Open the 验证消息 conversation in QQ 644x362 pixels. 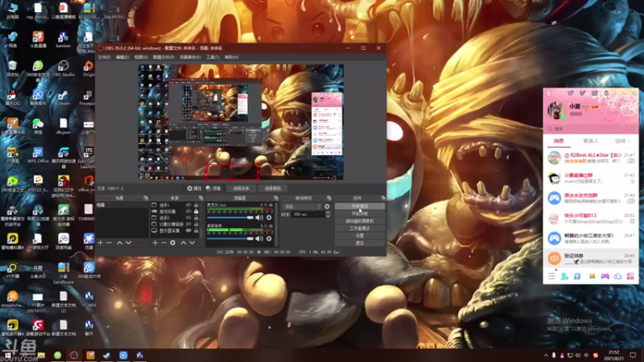point(591,258)
